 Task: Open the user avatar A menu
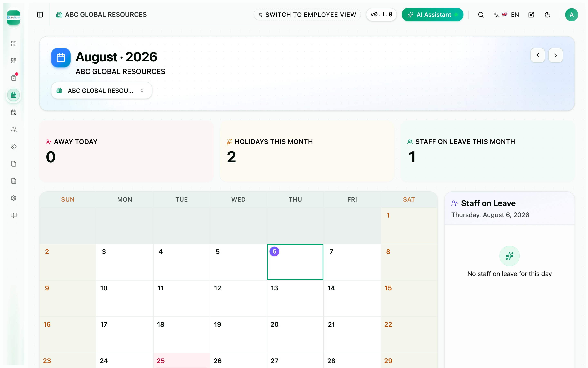(571, 15)
